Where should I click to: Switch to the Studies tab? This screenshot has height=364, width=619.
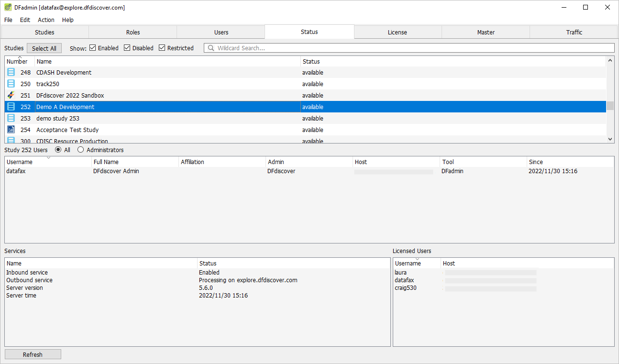pos(44,32)
